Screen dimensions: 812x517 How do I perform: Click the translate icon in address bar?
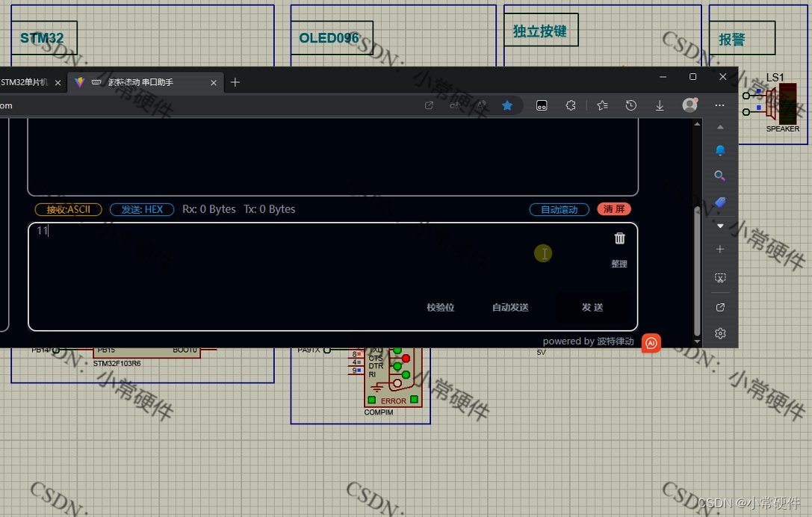tap(455, 105)
